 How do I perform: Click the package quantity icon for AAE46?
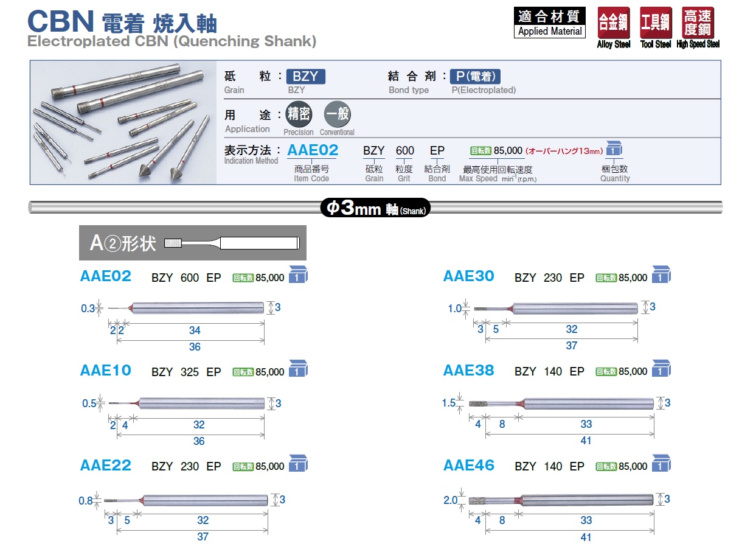661,464
